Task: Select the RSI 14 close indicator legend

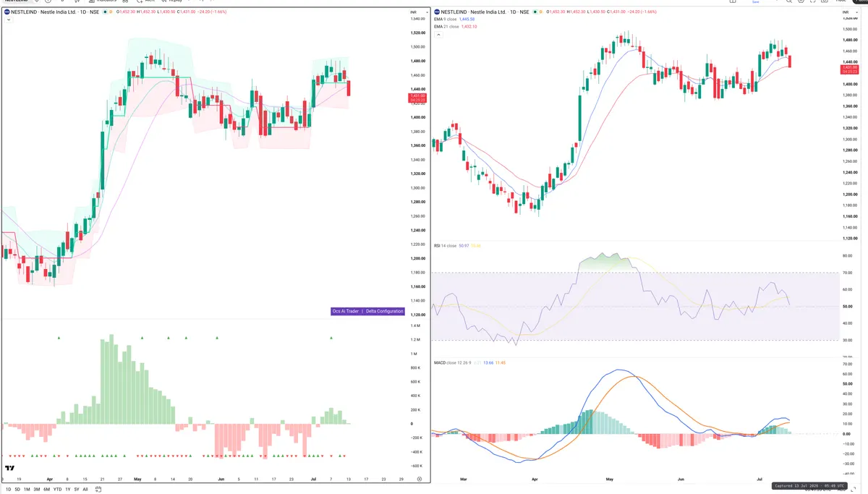Action: [x=445, y=246]
